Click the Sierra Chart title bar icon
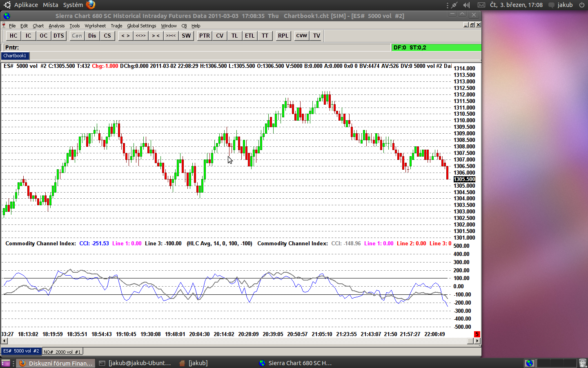588x368 pixels. (x=7, y=16)
